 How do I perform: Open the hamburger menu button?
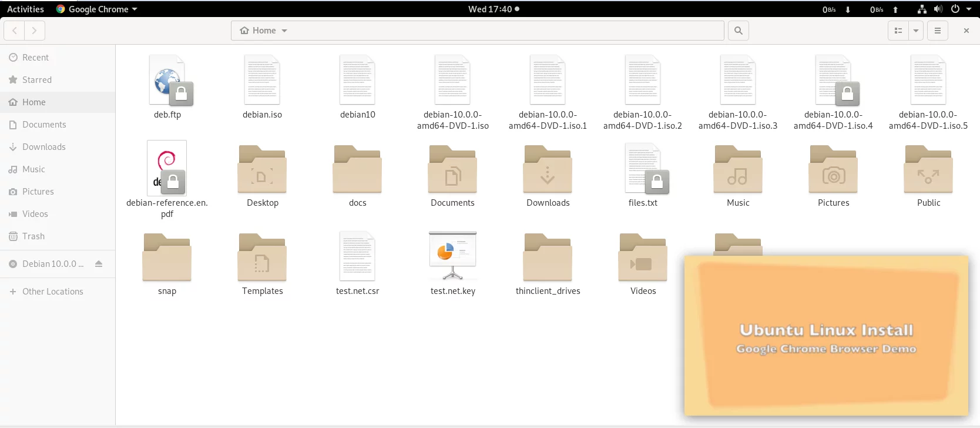point(938,31)
